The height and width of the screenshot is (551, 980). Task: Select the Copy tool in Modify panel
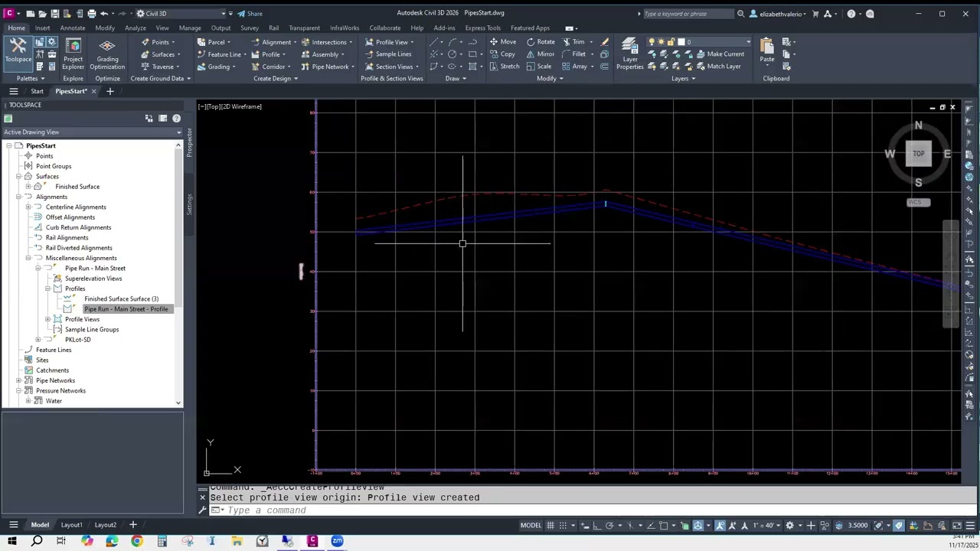point(502,54)
